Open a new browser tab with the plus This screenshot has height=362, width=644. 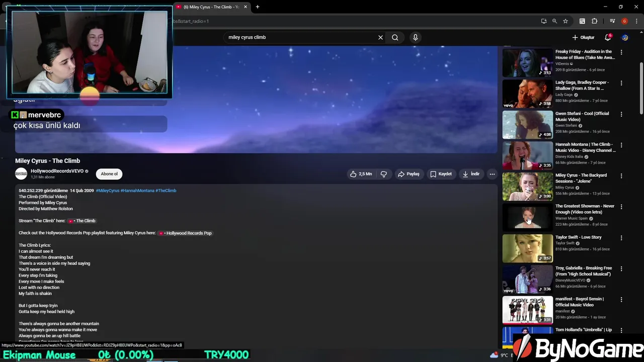pos(258,7)
